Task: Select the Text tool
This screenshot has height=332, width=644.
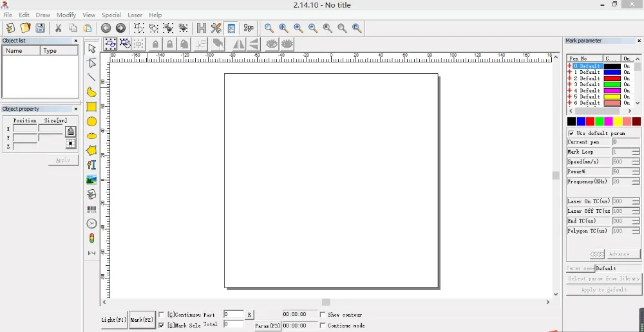Action: [91, 165]
